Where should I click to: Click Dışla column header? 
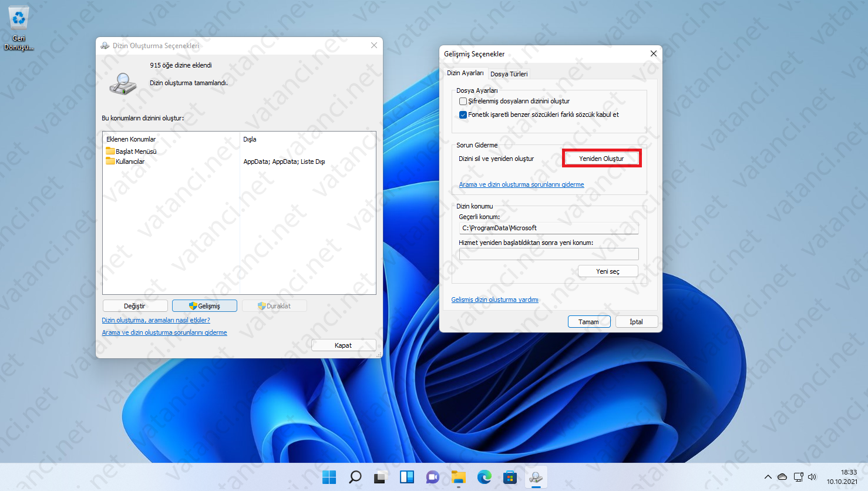point(250,139)
